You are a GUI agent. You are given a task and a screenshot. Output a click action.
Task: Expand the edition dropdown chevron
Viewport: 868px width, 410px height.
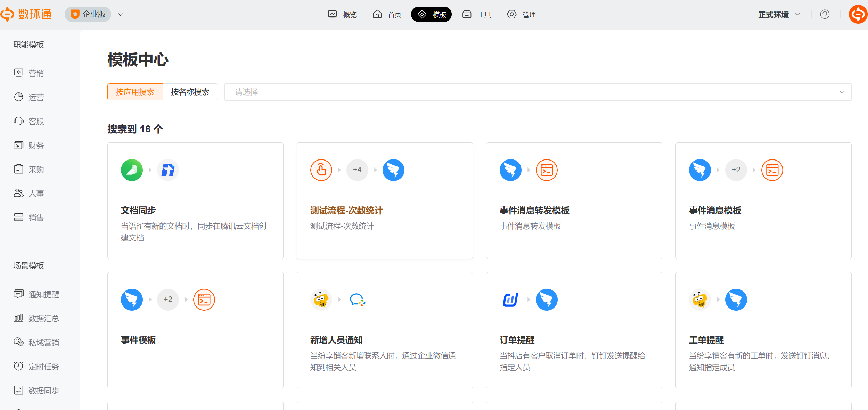[x=121, y=14]
